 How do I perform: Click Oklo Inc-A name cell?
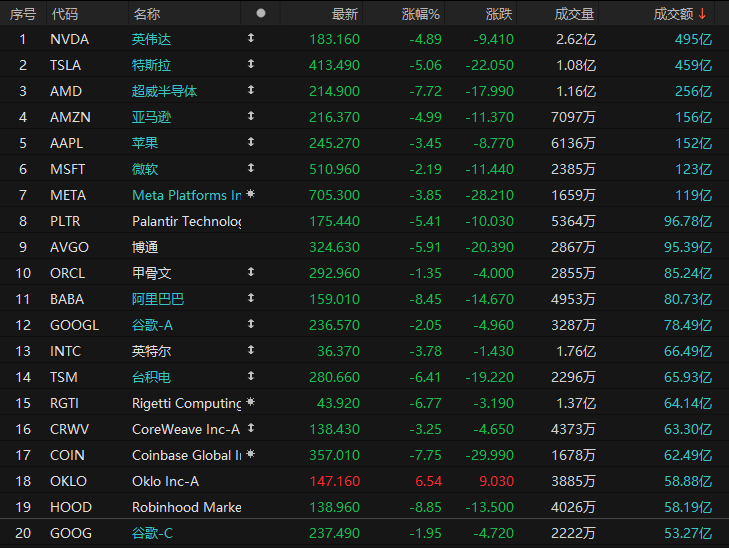tap(166, 481)
